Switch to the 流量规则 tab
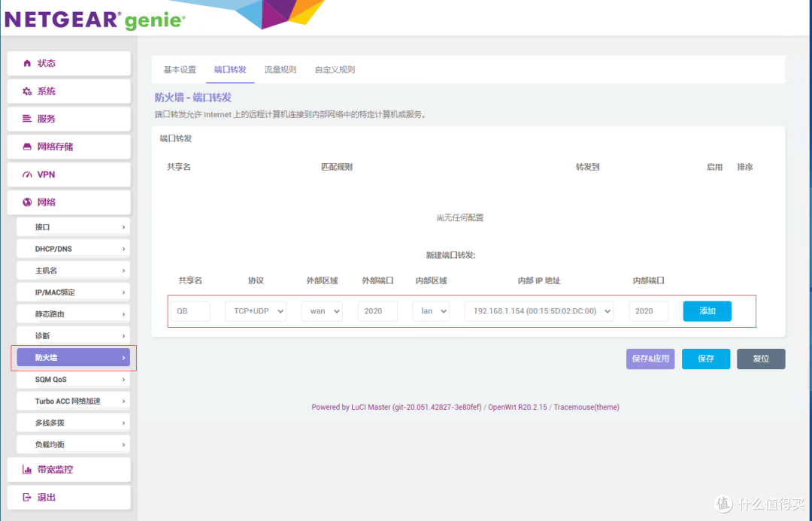Image resolution: width=812 pixels, height=521 pixels. 280,68
